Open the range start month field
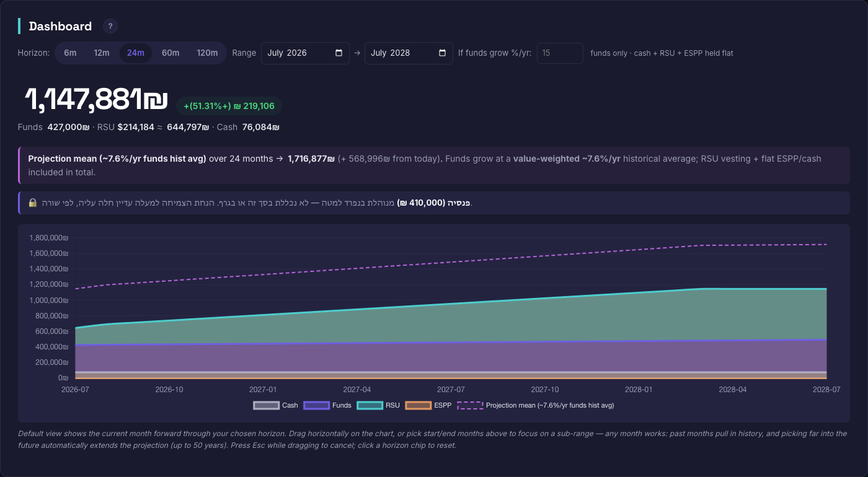Screen dimensions: 868x477 [305, 53]
